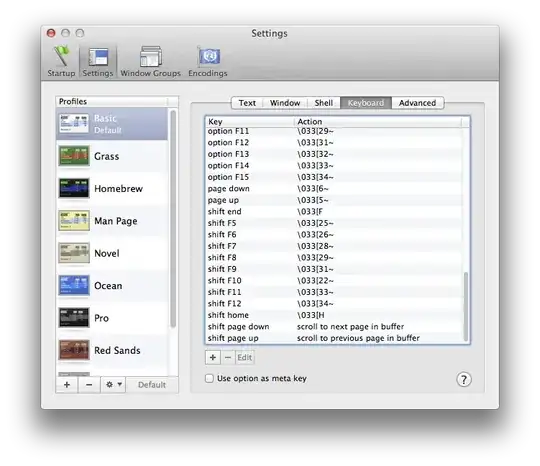Select the Homebrew profile
Viewport: 540px width, 466px height.
pos(112,188)
